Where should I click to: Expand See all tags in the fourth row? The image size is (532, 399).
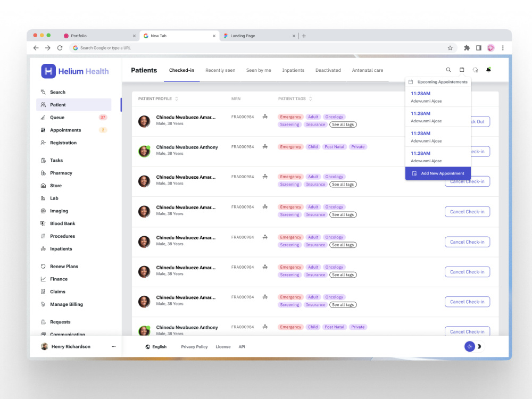point(343,215)
